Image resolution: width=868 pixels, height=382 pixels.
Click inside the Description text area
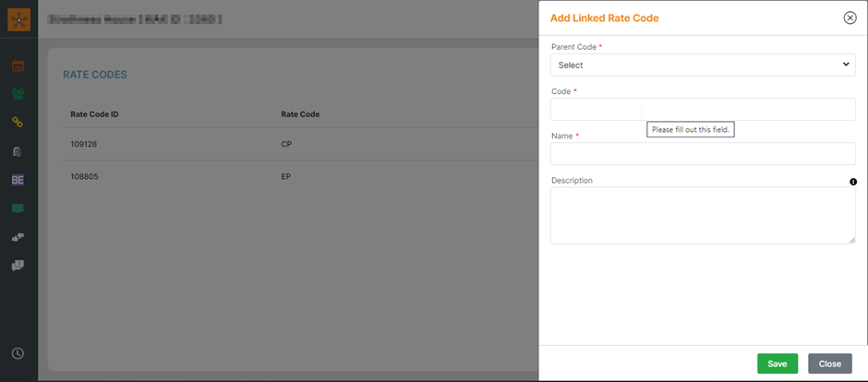click(x=703, y=215)
